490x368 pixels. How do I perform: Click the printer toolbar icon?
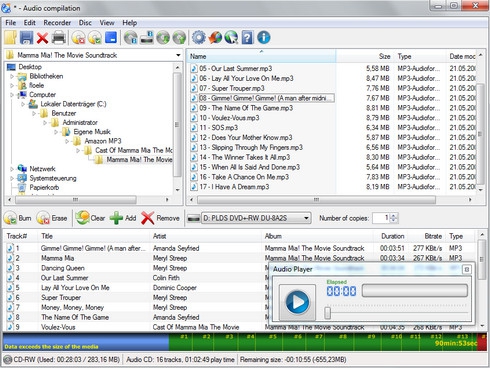tap(59, 38)
